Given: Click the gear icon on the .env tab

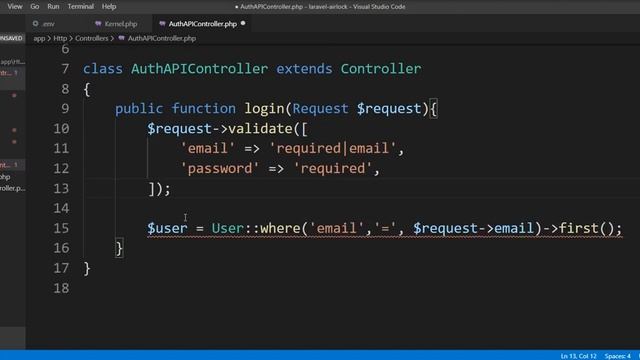Looking at the screenshot, I should 36,24.
